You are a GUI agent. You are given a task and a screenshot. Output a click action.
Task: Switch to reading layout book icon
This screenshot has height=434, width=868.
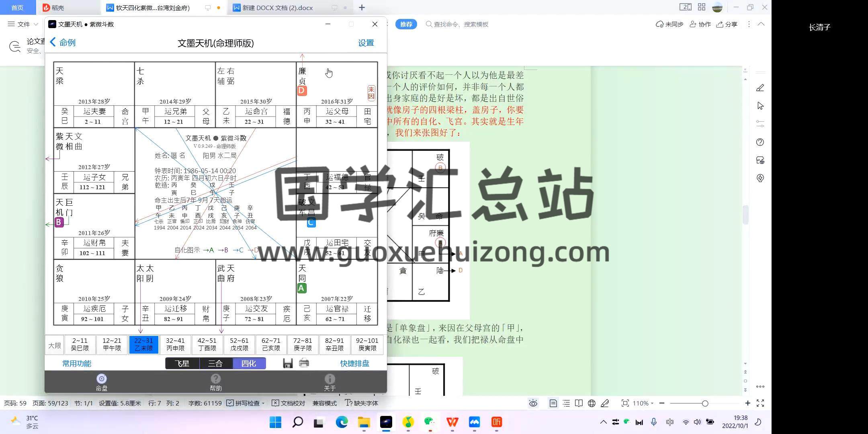[x=579, y=403]
